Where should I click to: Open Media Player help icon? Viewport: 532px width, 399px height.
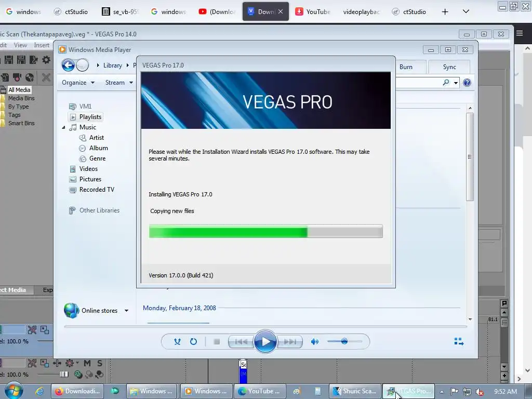(x=467, y=83)
